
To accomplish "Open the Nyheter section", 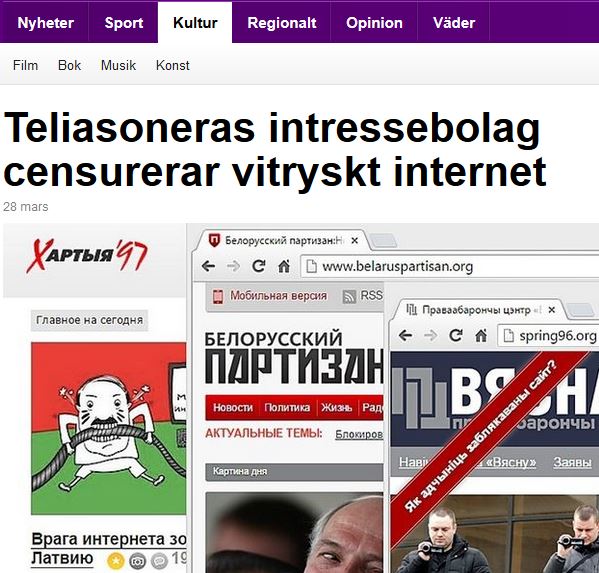I will [x=45, y=23].
